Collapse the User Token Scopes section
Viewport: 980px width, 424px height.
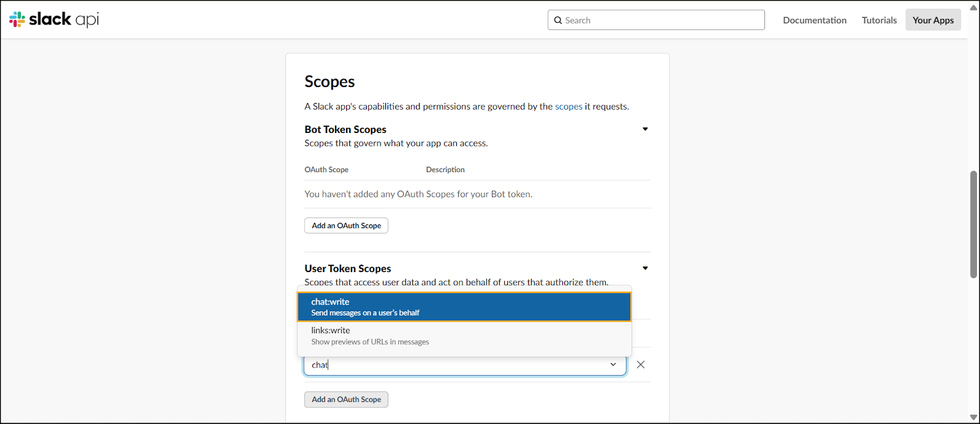click(645, 268)
